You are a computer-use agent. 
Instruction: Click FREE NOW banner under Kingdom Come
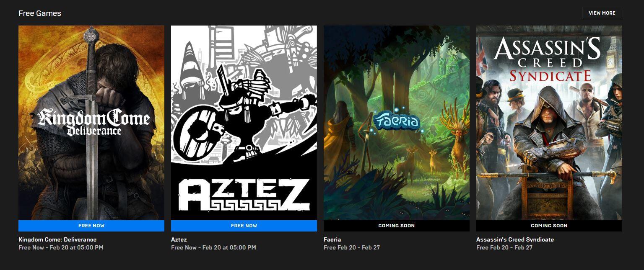(91, 226)
